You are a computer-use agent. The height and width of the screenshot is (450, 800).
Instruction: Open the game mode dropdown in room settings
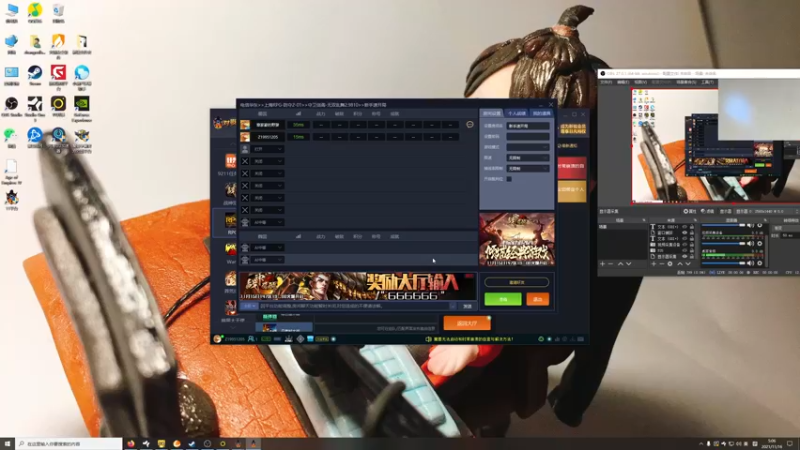coord(528,147)
